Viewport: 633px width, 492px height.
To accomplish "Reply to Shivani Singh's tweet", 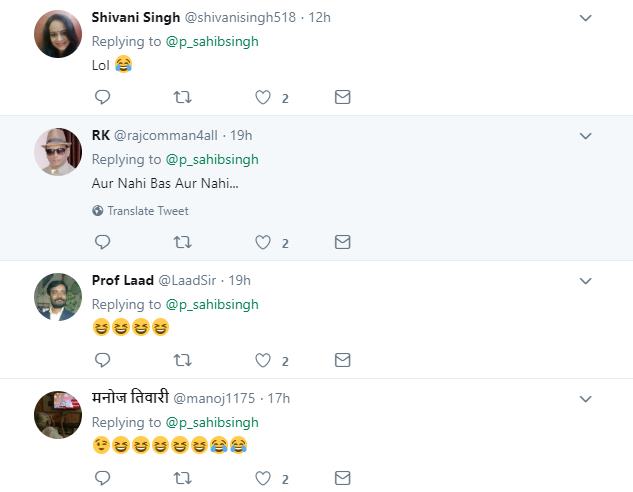I will coord(102,97).
